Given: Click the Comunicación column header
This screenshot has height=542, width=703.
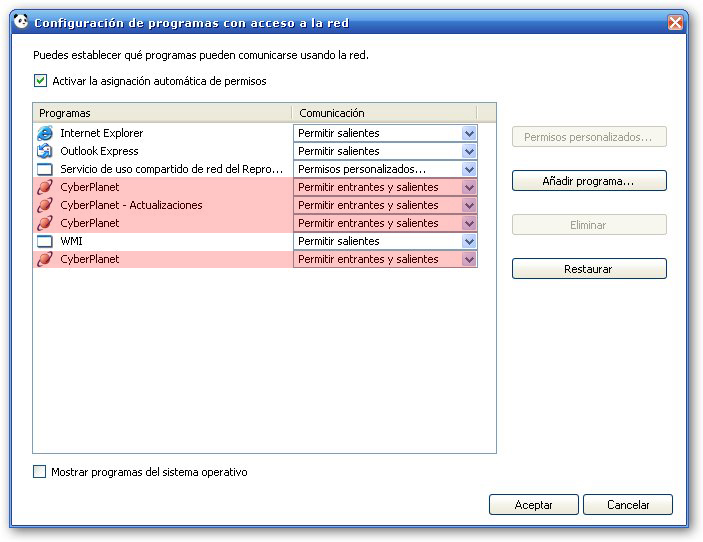Looking at the screenshot, I should tap(384, 113).
